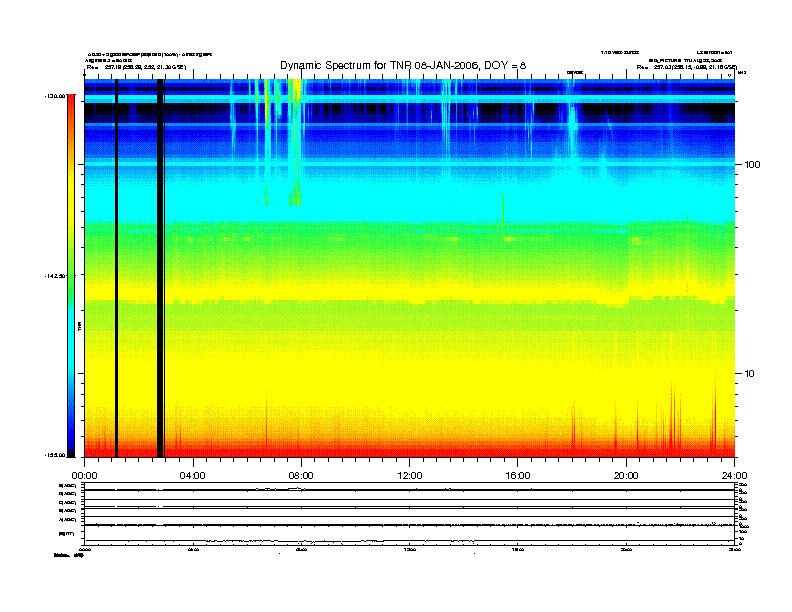Click the "10" frequency axis label
The width and height of the screenshot is (792, 612).
pyautogui.click(x=750, y=374)
